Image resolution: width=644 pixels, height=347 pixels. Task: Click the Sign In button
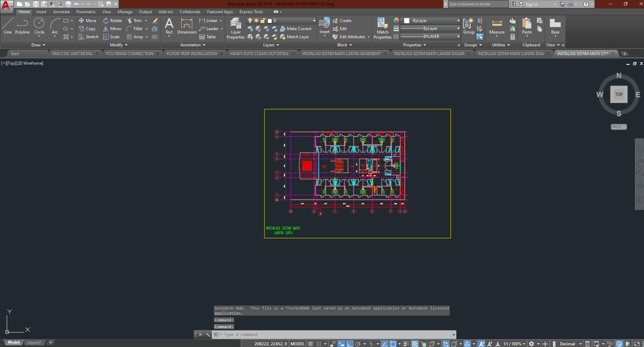531,4
